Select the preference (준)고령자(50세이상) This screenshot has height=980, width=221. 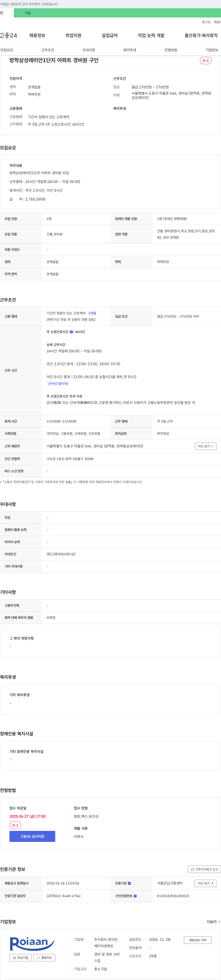[x=61, y=554]
